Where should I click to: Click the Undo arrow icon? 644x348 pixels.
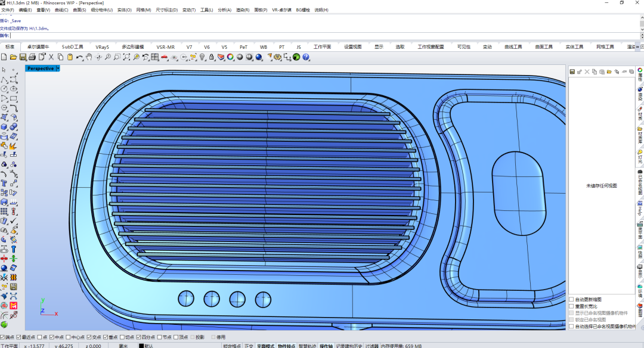79,57
